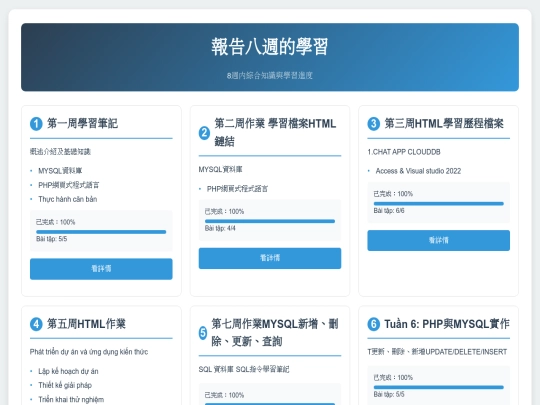Click the page title 報告八週的學習
Screen dimensions: 540x405
coord(270,46)
